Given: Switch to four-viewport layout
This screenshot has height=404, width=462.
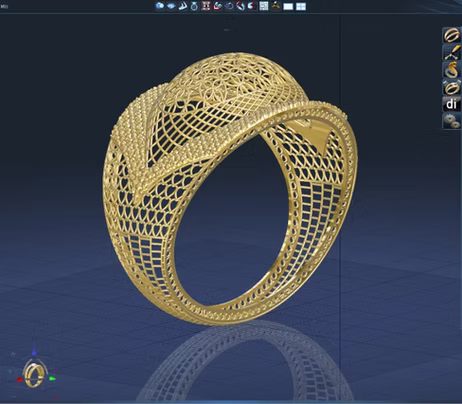Looking at the screenshot, I should coord(301,7).
